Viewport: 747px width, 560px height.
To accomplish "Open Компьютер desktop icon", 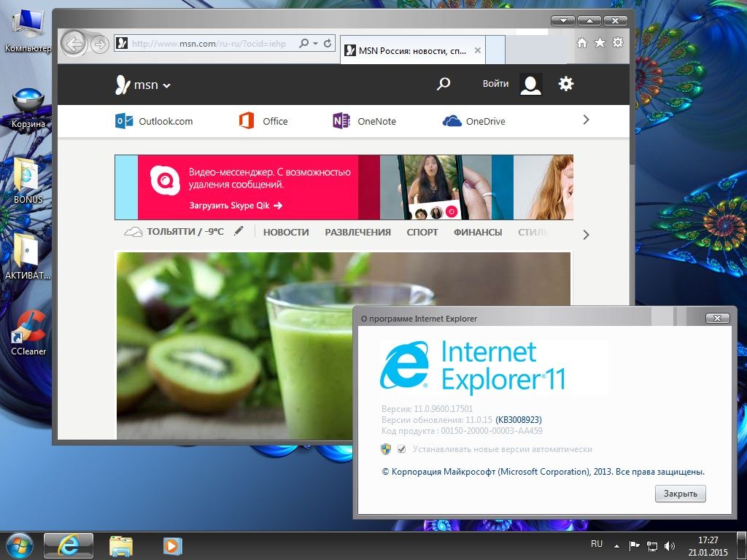I will pyautogui.click(x=28, y=29).
